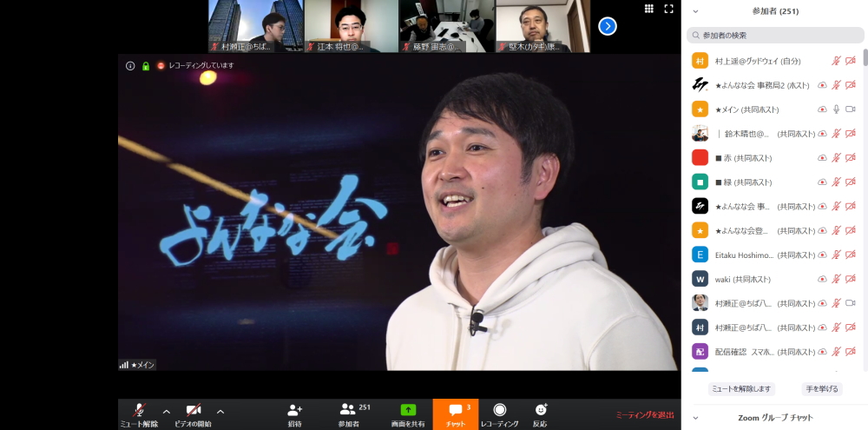Switch to gallery view grid icon
Screen dimensions: 868x430
coord(648,9)
